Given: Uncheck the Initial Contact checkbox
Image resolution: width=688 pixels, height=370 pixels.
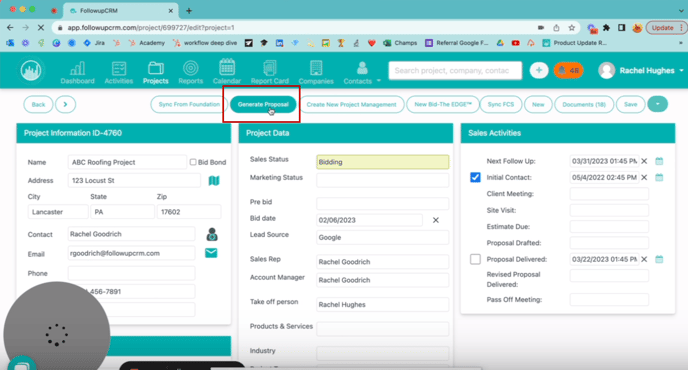Looking at the screenshot, I should [475, 177].
